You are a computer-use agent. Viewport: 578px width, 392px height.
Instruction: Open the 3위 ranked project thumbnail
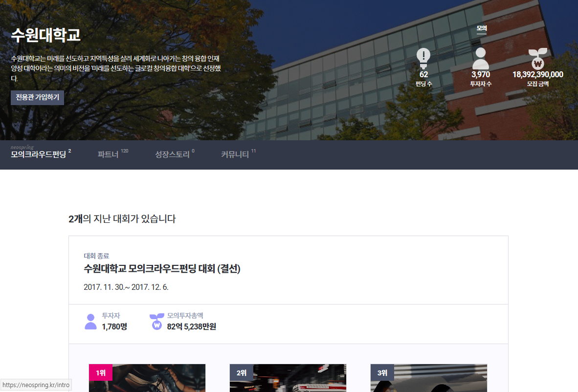pos(429,378)
